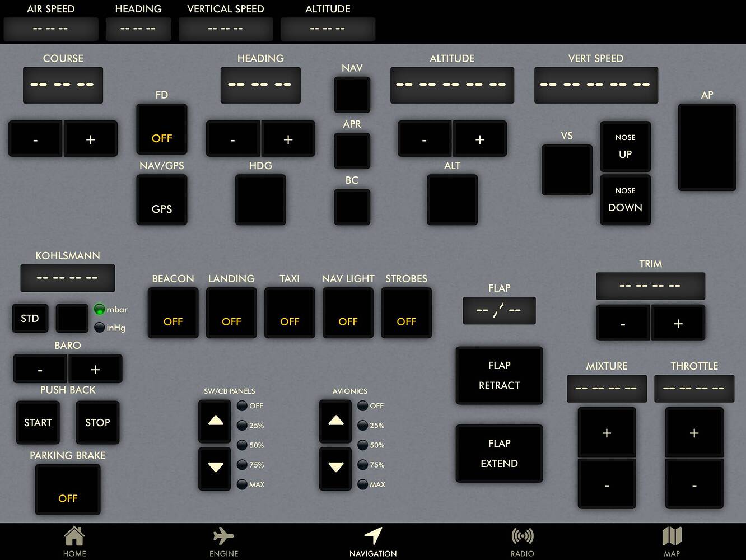Image resolution: width=746 pixels, height=560 pixels.
Task: Toggle the FD flight director button
Action: click(x=162, y=129)
